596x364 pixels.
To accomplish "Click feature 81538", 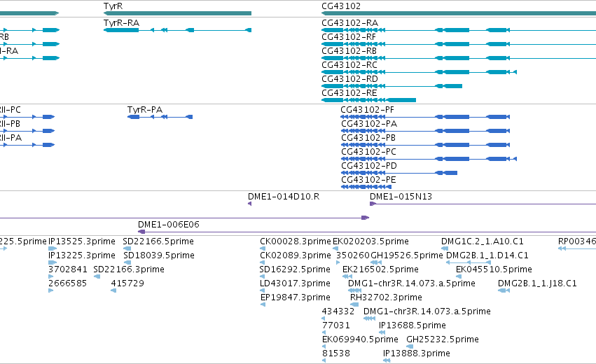I will coord(336,353).
